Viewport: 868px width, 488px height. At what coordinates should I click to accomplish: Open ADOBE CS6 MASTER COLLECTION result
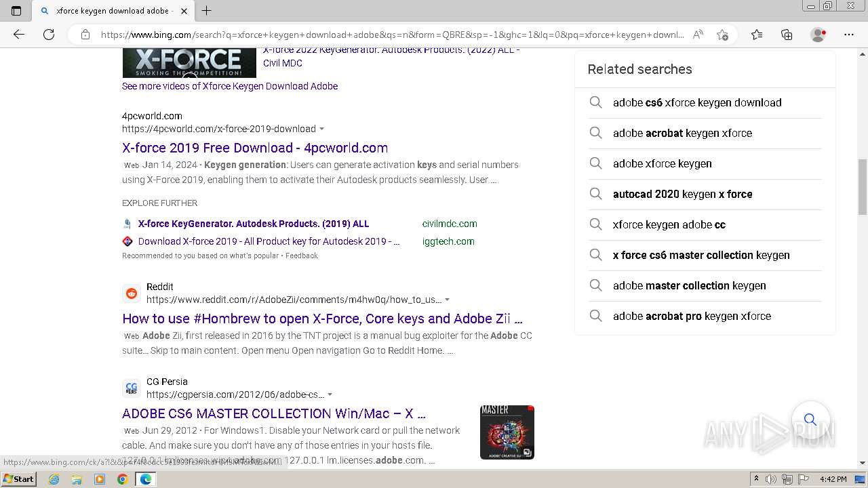coord(274,413)
